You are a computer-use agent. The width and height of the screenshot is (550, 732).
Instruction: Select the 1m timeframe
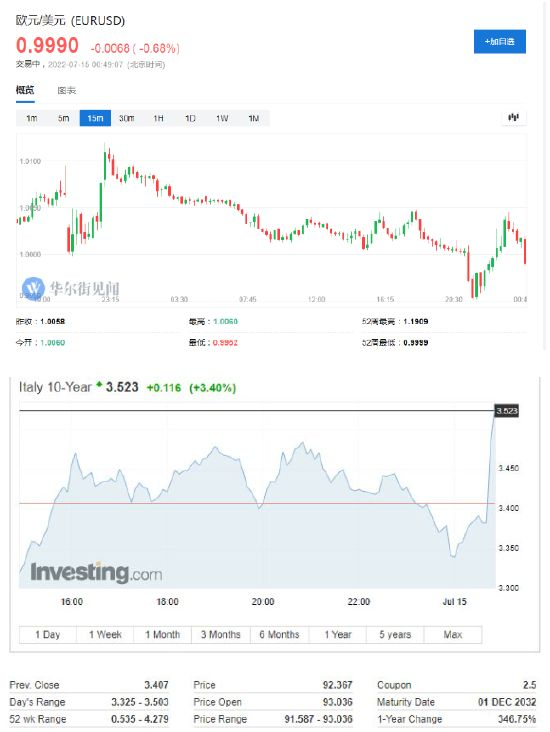pos(32,118)
